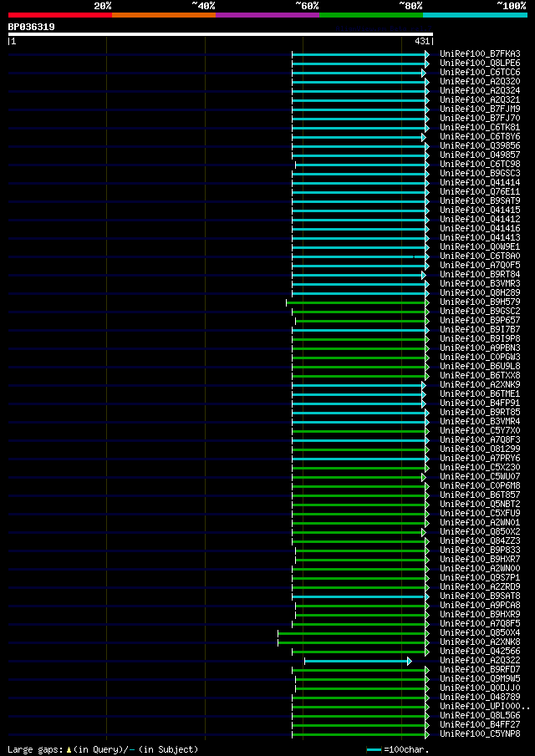535x756 pixels.
Task: Select the UniRef100_Q9M9W5 label
Action: (x=480, y=678)
